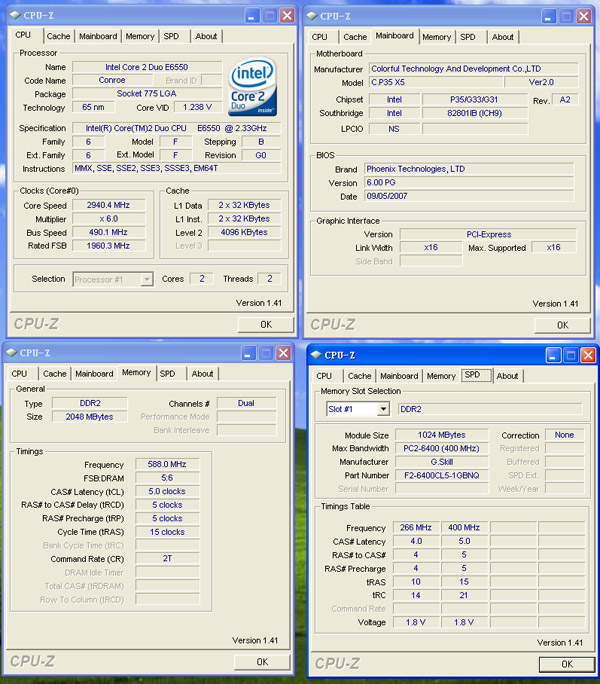The image size is (600, 684).
Task: Minimize the Mainboard tab window
Action: click(549, 17)
